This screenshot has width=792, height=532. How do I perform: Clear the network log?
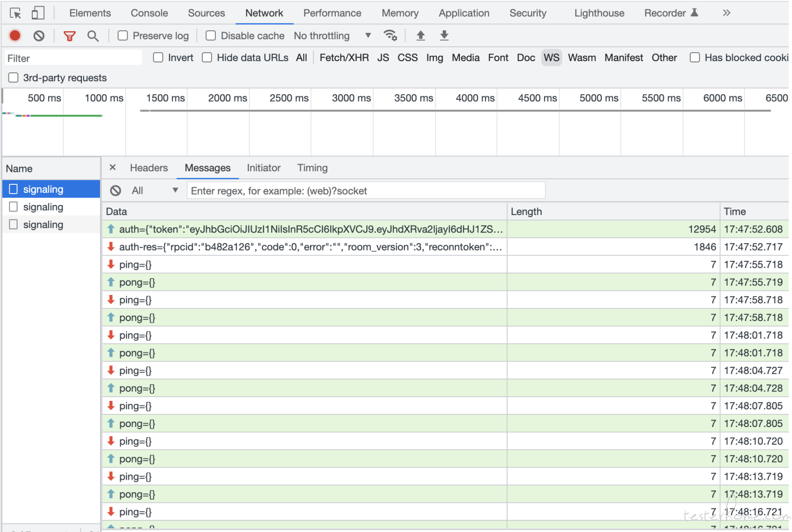pos(39,35)
